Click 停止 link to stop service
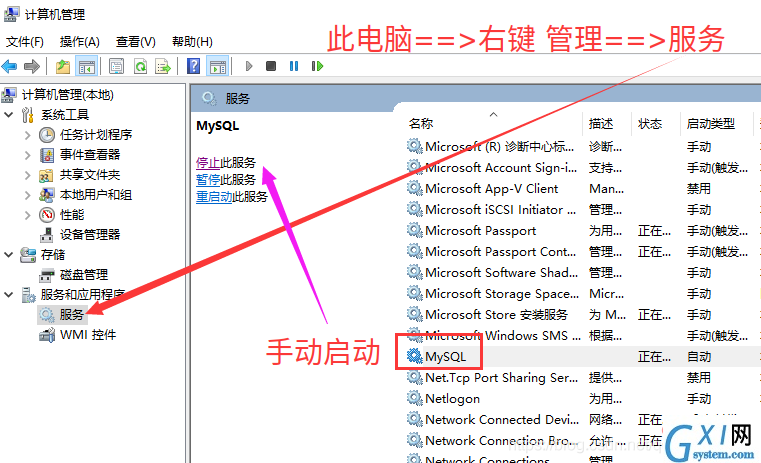 pos(208,163)
